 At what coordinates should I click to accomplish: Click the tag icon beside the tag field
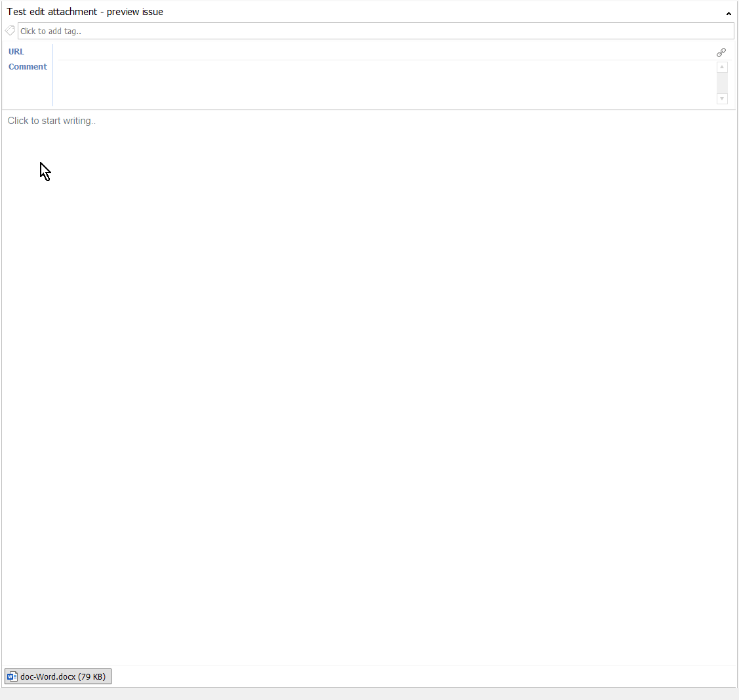(x=10, y=30)
